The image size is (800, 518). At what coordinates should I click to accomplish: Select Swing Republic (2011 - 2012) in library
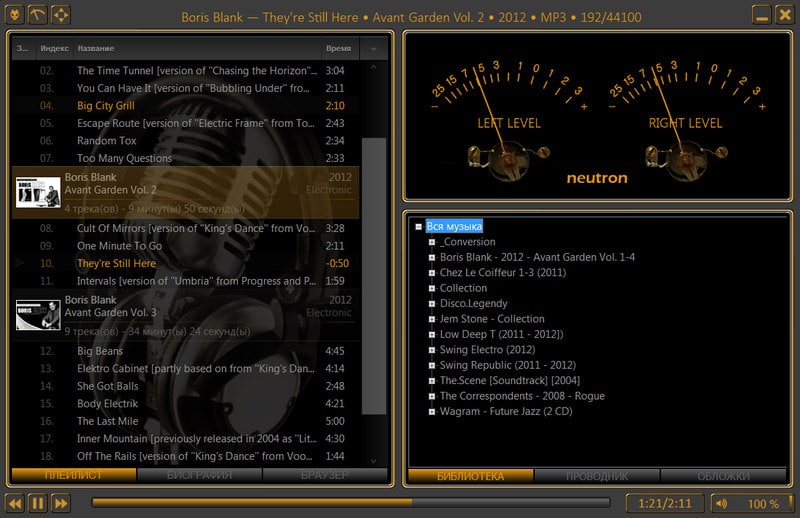point(508,365)
